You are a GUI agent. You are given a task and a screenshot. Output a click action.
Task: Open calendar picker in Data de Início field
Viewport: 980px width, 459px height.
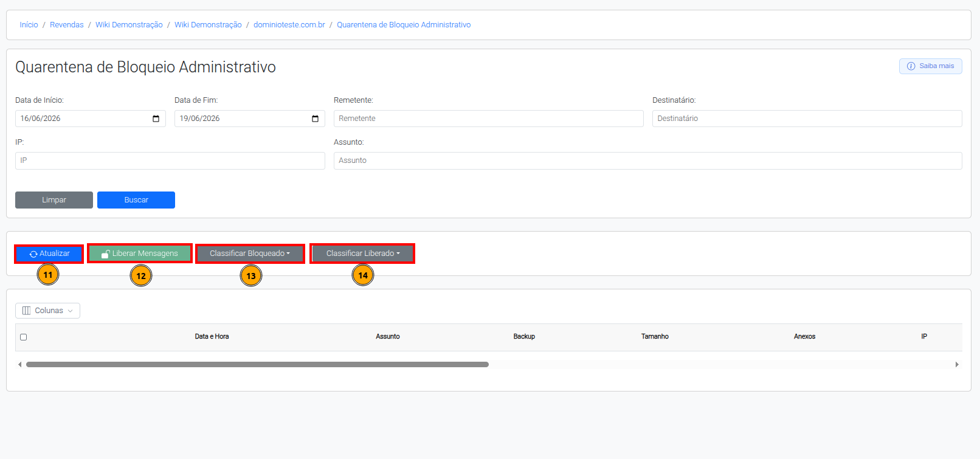pos(156,119)
